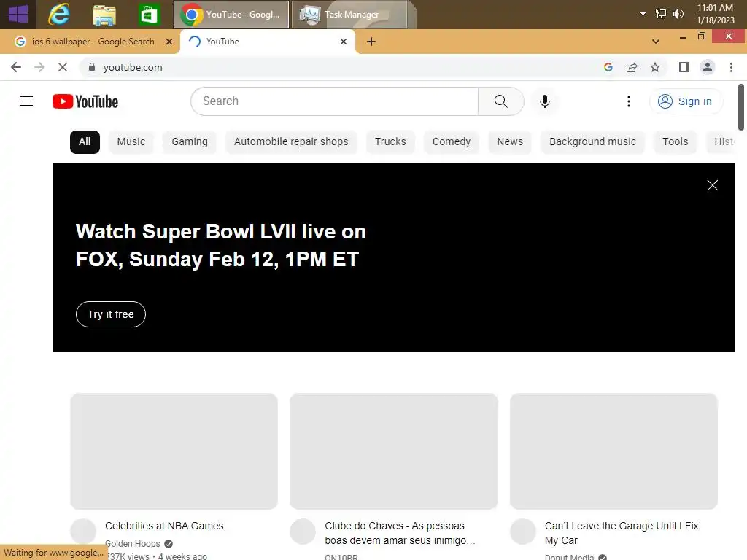Open Clube do Chaves video thumbnail

point(393,451)
